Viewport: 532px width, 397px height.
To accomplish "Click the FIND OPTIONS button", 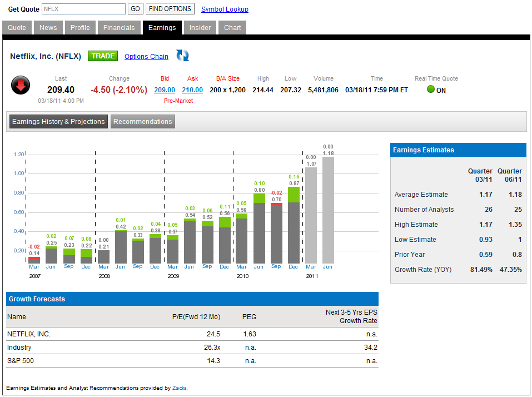I will click(x=170, y=9).
